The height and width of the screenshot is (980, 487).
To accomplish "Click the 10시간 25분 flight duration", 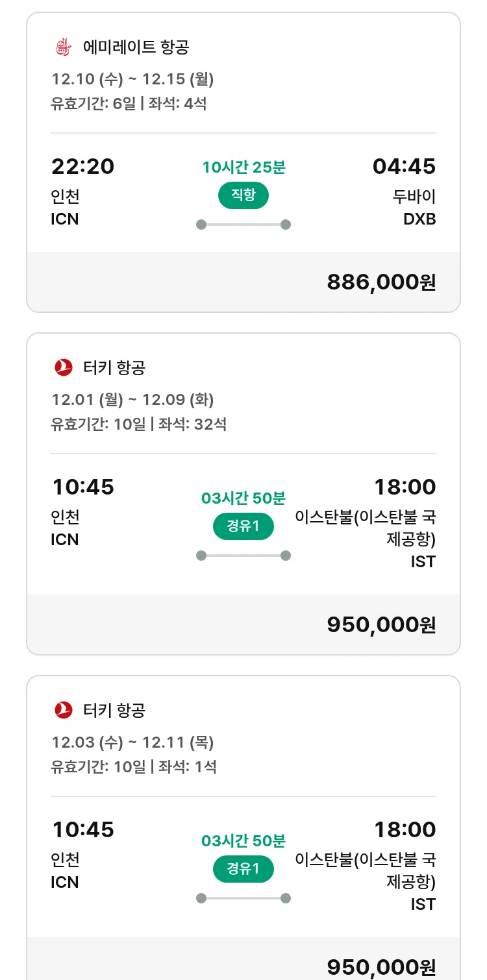I will [x=243, y=167].
